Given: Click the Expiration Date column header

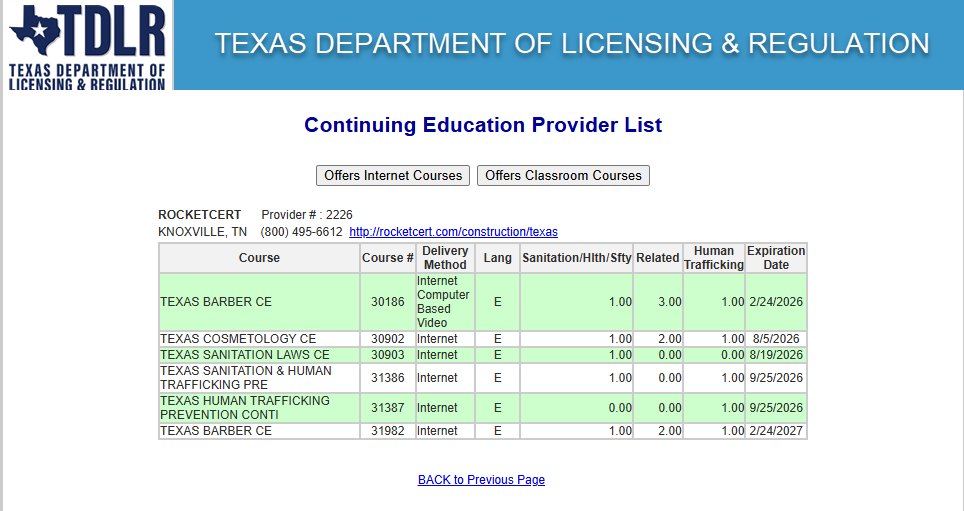Looking at the screenshot, I should pos(776,258).
